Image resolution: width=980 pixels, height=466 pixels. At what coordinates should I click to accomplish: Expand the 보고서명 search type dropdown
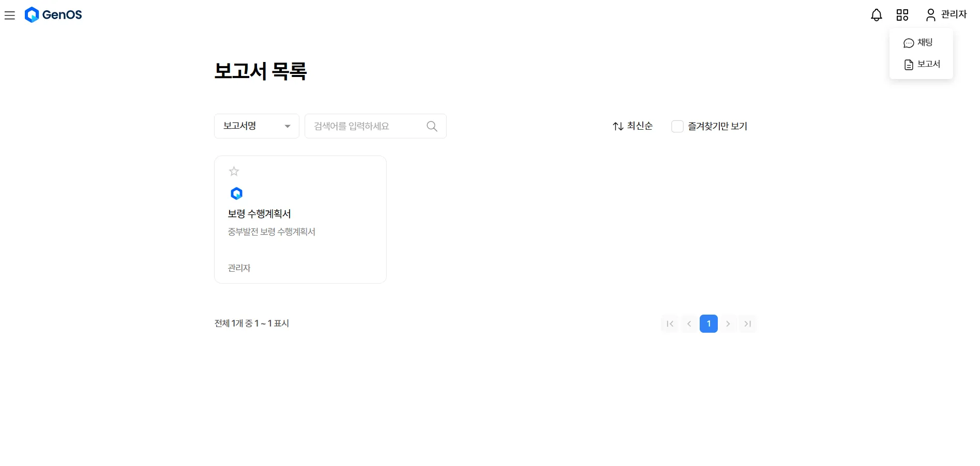pos(257,126)
